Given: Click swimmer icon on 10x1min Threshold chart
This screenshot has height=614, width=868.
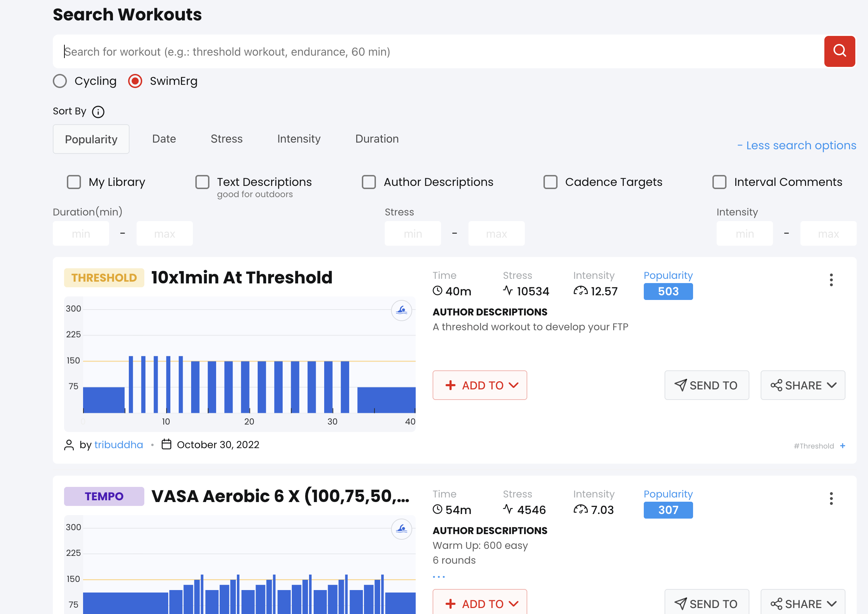Looking at the screenshot, I should point(401,311).
